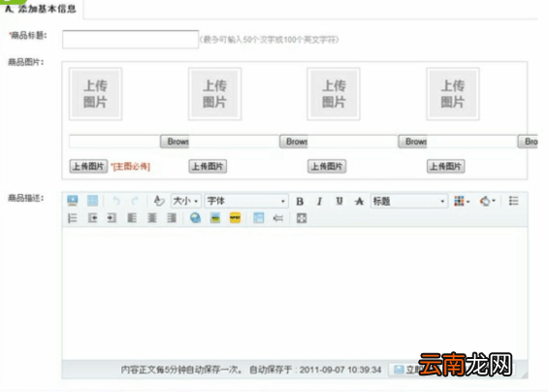Image resolution: width=548 pixels, height=392 pixels.
Task: Redo the edit in description editor
Action: point(135,201)
